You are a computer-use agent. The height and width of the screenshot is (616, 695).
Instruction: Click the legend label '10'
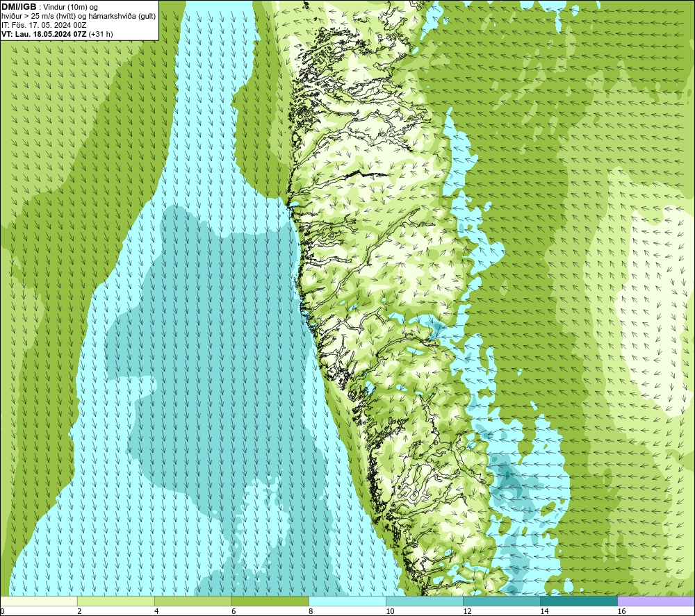click(390, 611)
